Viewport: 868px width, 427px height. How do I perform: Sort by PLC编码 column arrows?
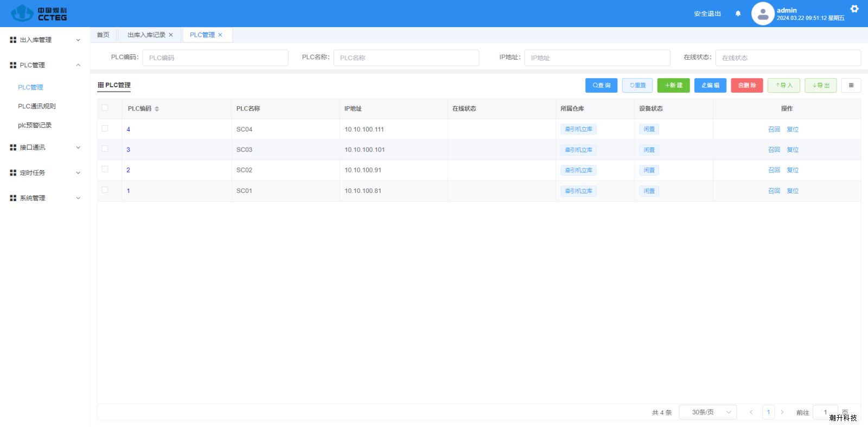click(x=157, y=109)
